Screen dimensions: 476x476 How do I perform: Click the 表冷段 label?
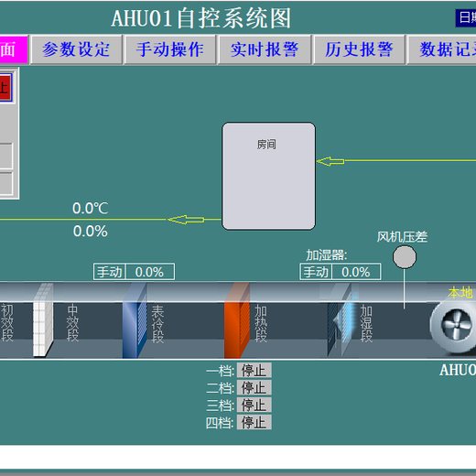[x=157, y=324]
